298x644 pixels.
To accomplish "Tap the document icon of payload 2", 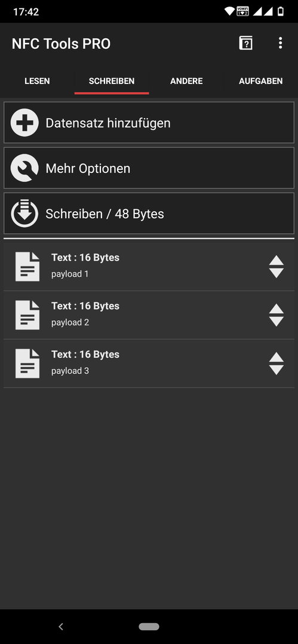I will [x=27, y=315].
